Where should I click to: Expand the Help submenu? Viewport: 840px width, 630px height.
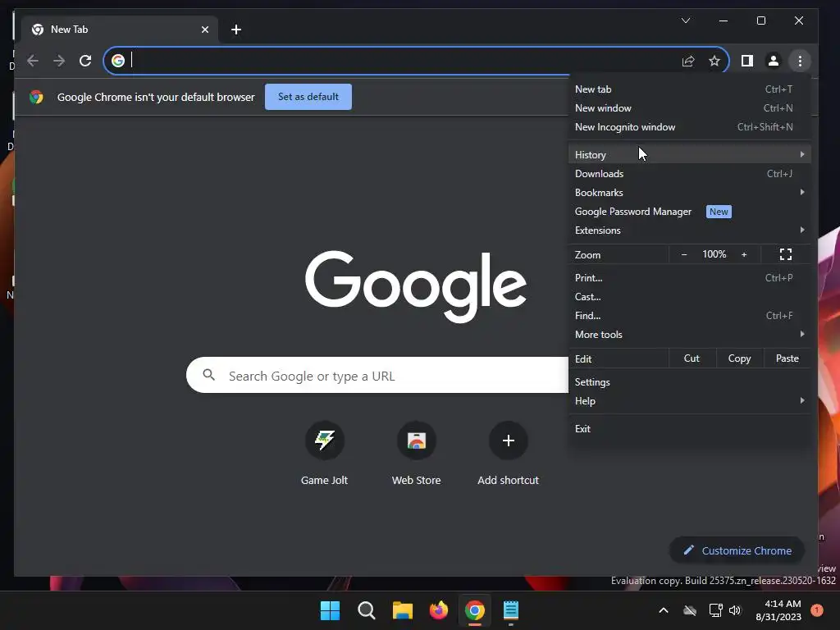[690, 400]
